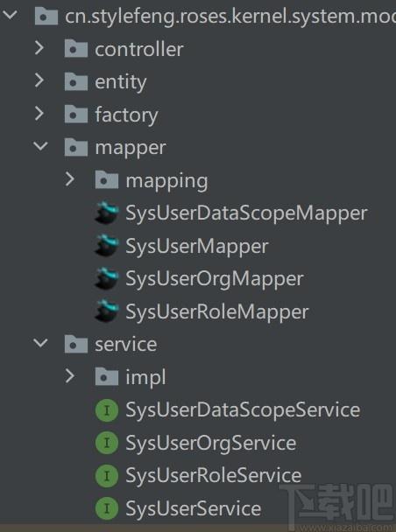Screen dimensions: 396x532
Task: Expand the mapping subfolder
Action: pyautogui.click(x=69, y=179)
